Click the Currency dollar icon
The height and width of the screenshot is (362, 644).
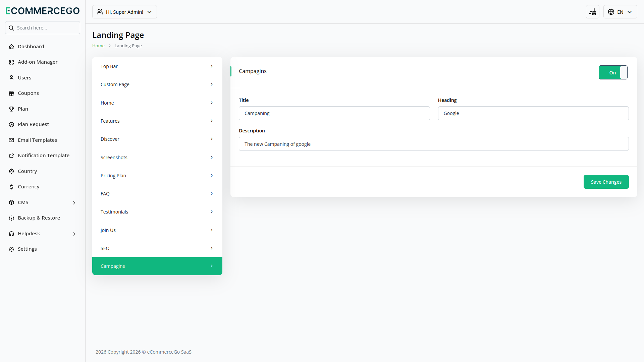pos(11,187)
